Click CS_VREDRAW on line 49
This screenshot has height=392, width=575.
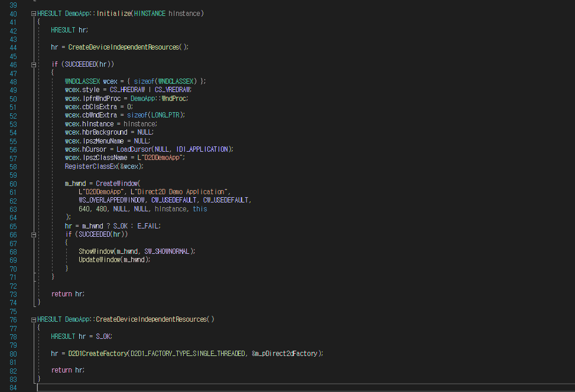[173, 90]
